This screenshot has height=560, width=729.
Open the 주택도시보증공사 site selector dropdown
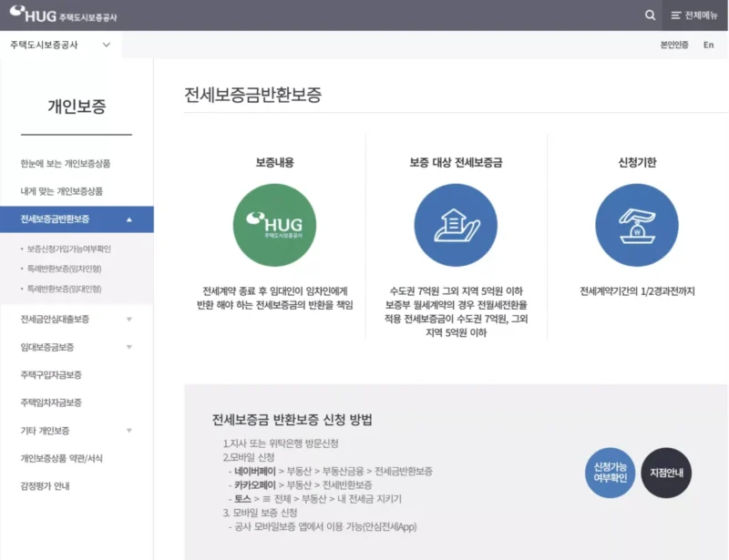[59, 44]
